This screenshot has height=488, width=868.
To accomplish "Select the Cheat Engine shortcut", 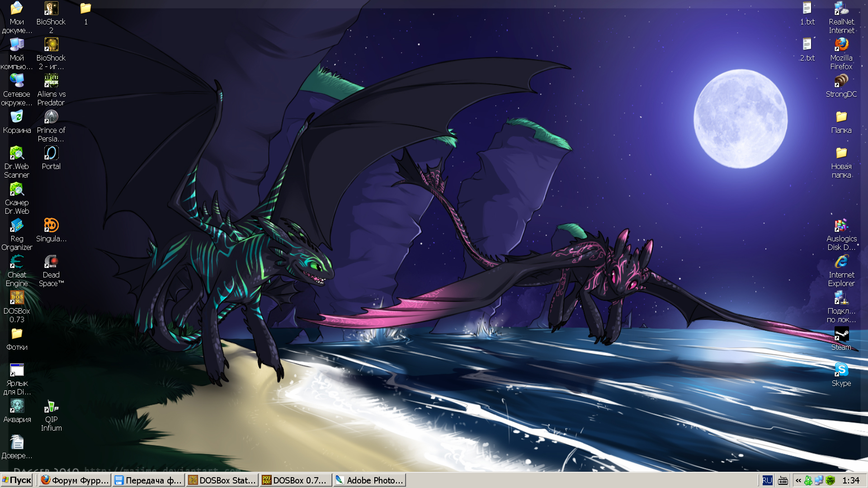I will pos(17,262).
